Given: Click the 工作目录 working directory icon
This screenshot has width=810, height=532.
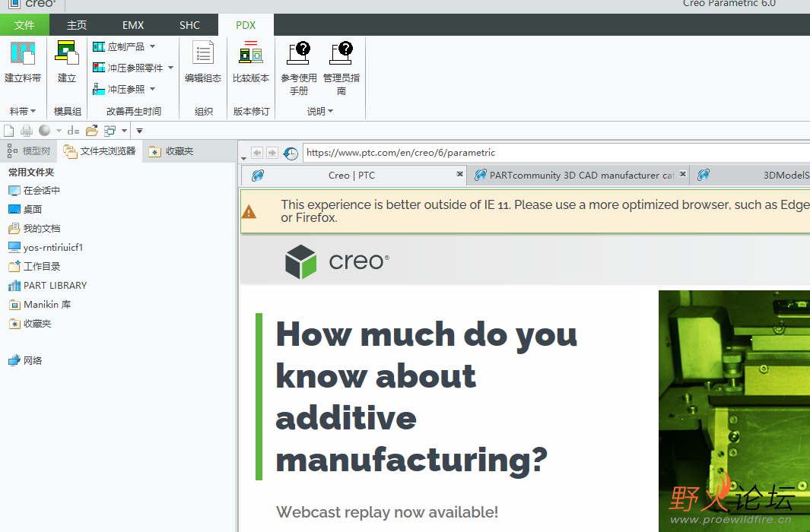Looking at the screenshot, I should click(x=14, y=266).
